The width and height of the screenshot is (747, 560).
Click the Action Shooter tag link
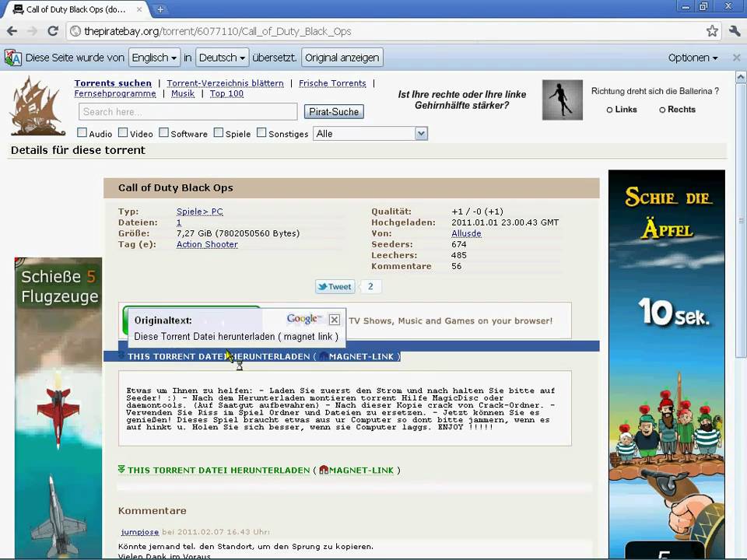[207, 244]
